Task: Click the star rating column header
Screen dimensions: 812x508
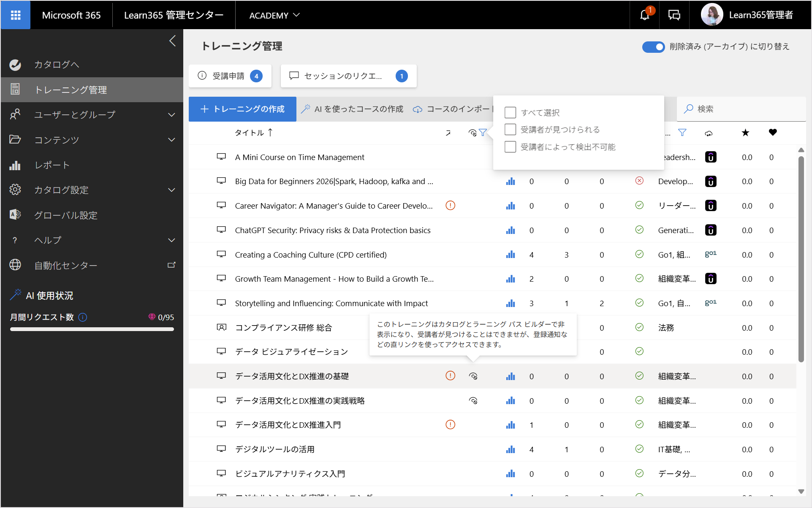Action: click(x=746, y=133)
